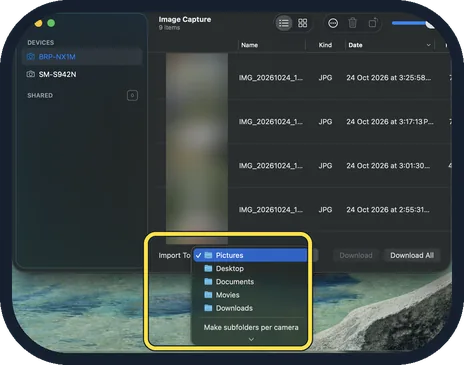This screenshot has width=464, height=365.
Task: Click the trash delete icon
Action: pyautogui.click(x=352, y=23)
